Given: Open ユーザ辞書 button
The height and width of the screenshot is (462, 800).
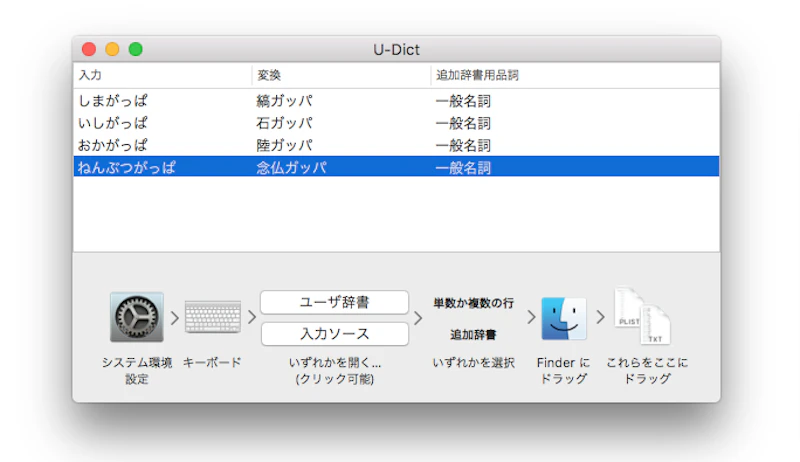Looking at the screenshot, I should [335, 302].
